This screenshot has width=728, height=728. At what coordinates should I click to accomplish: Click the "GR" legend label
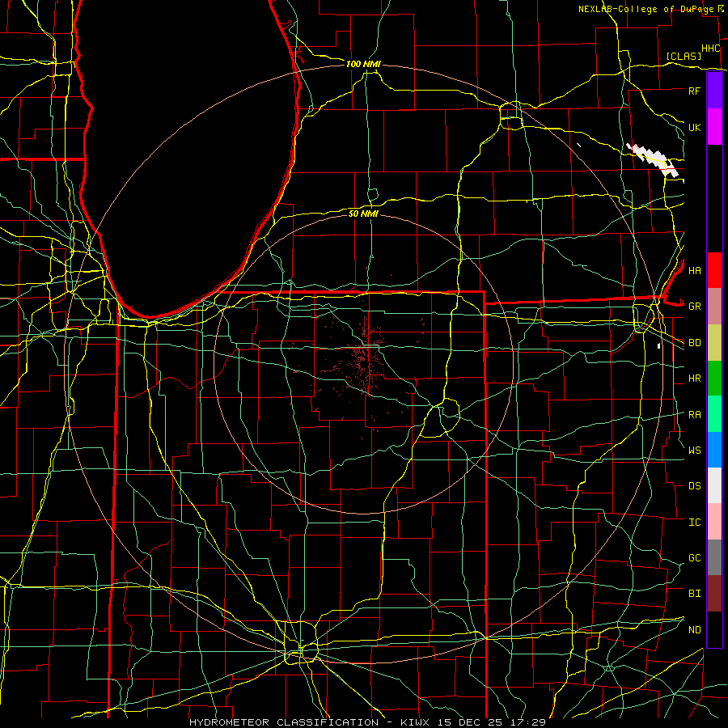(x=694, y=307)
